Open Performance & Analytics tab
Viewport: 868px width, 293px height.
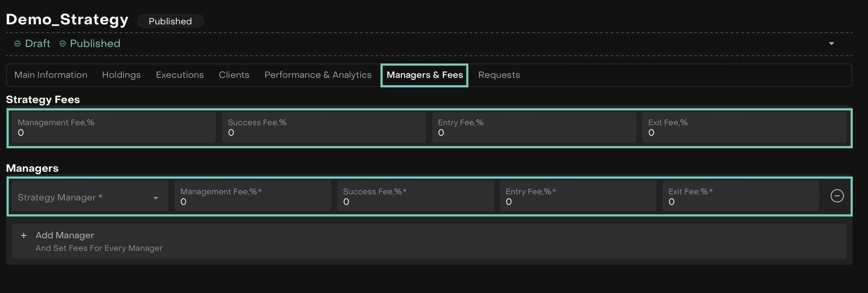click(x=318, y=75)
